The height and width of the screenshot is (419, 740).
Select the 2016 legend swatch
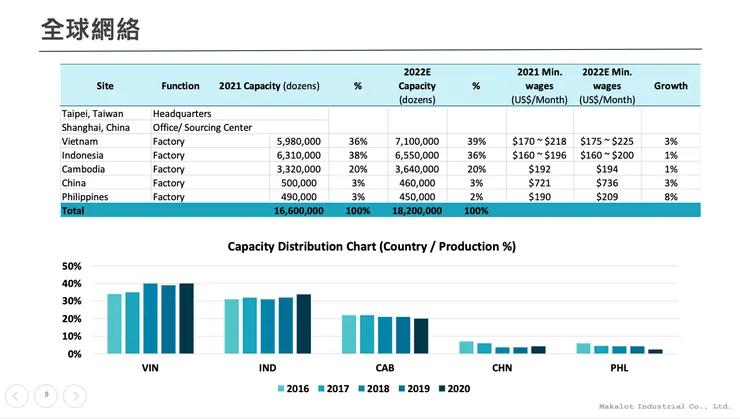click(281, 389)
